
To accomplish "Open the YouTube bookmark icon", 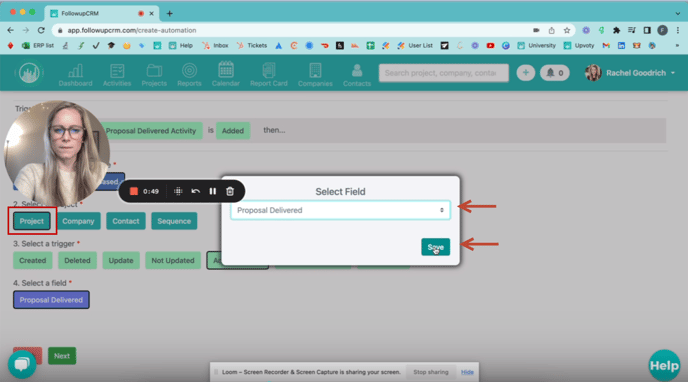I will [x=490, y=46].
